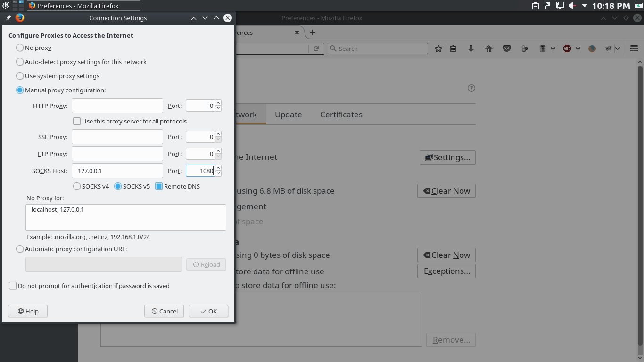The width and height of the screenshot is (644, 362).
Task: Go to the Home page icon
Action: click(489, 49)
